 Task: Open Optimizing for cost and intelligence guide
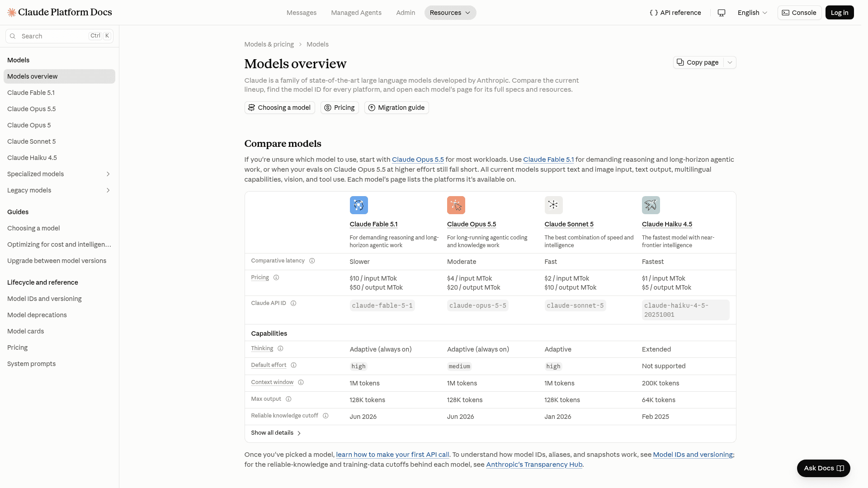pos(59,244)
